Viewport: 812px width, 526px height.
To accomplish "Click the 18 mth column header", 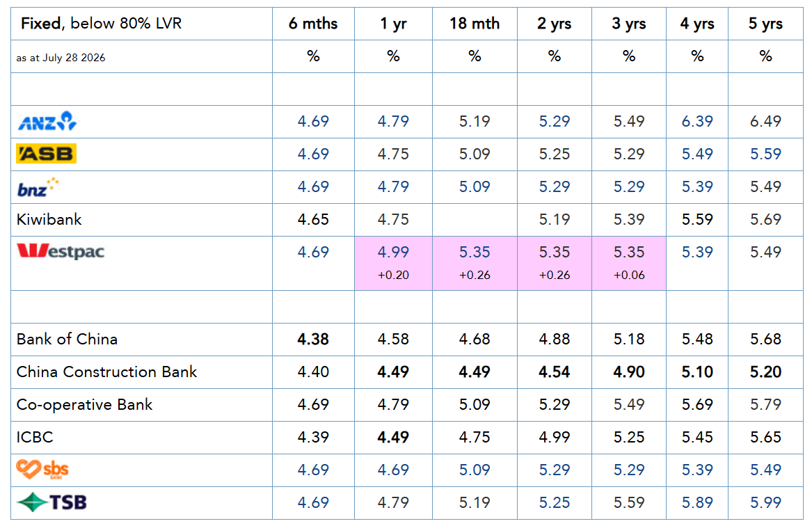I will tap(475, 23).
